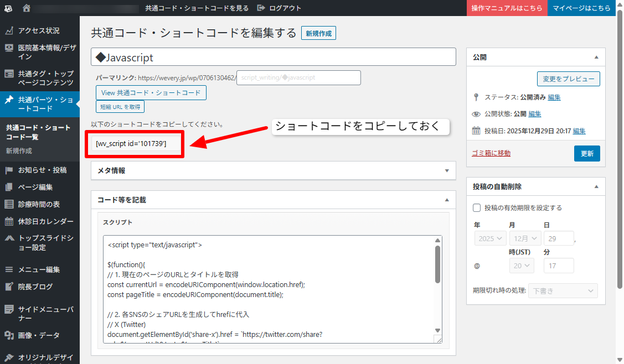Open 診療時間の表 table icon in sidebar
This screenshot has height=364, width=624.
pyautogui.click(x=9, y=204)
